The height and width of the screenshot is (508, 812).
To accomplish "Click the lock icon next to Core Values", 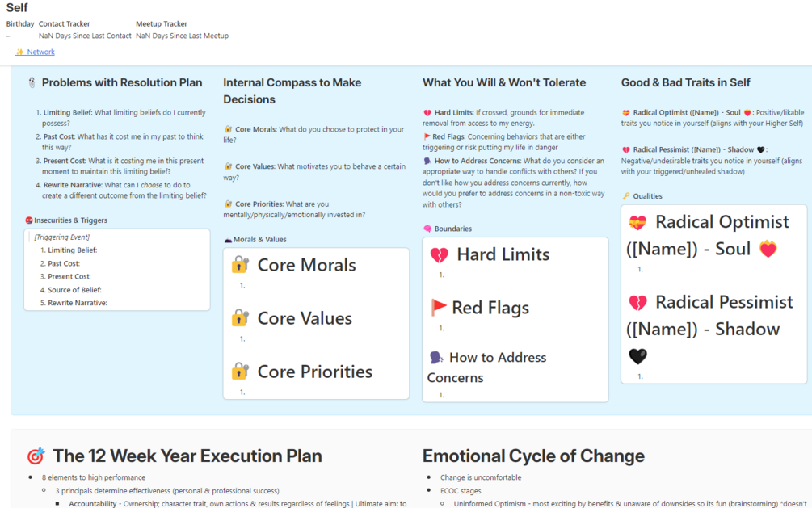I will [240, 318].
